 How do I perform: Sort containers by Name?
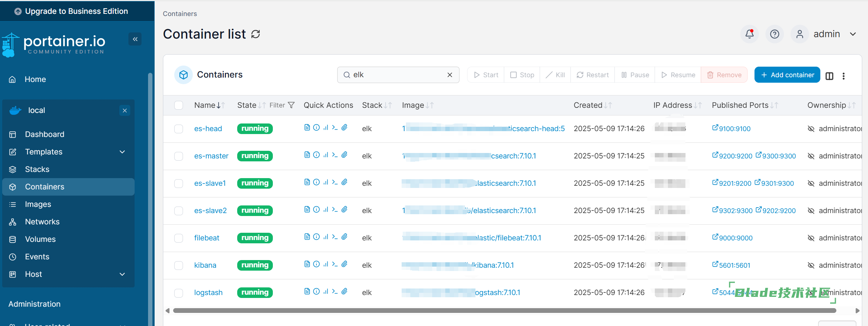click(210, 105)
